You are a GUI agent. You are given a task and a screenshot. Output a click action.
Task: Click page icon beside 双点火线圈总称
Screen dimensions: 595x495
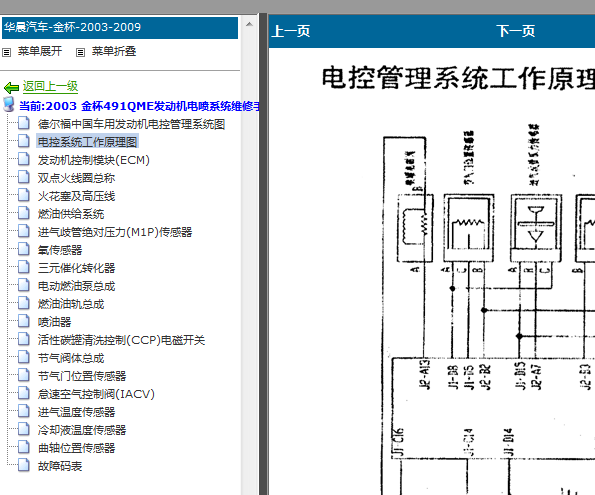[24, 177]
